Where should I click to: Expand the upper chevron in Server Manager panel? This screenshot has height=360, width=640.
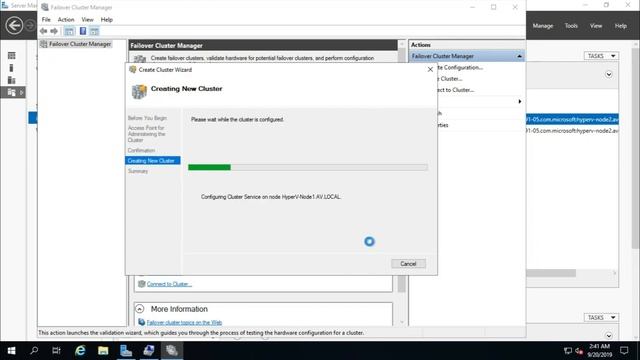(609, 75)
